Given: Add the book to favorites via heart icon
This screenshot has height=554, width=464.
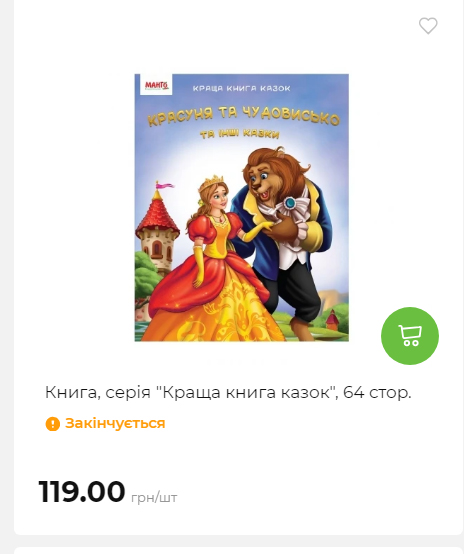Looking at the screenshot, I should pos(428,26).
